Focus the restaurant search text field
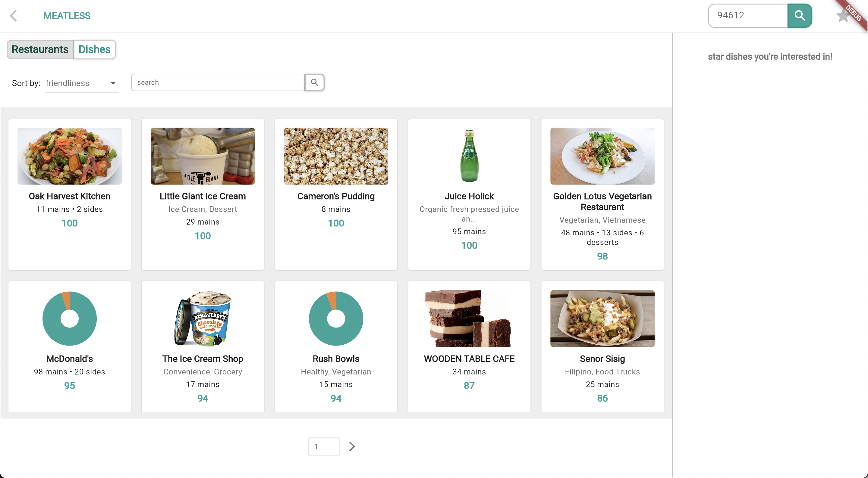This screenshot has width=868, height=478. tap(218, 82)
